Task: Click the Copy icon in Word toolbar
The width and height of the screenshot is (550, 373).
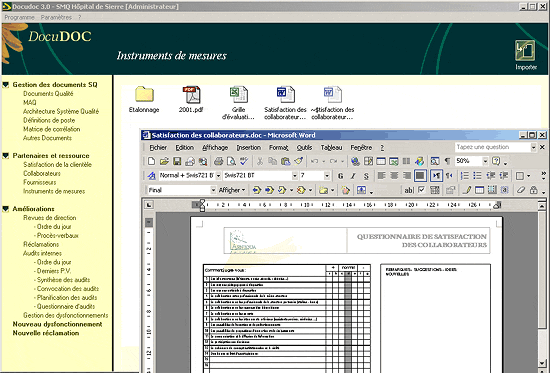Action: 273,161
